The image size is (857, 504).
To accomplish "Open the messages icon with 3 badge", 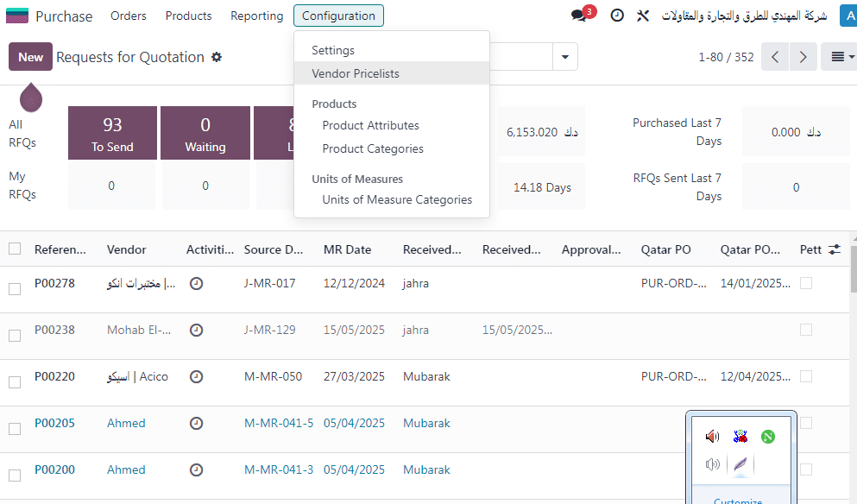I will 580,16.
